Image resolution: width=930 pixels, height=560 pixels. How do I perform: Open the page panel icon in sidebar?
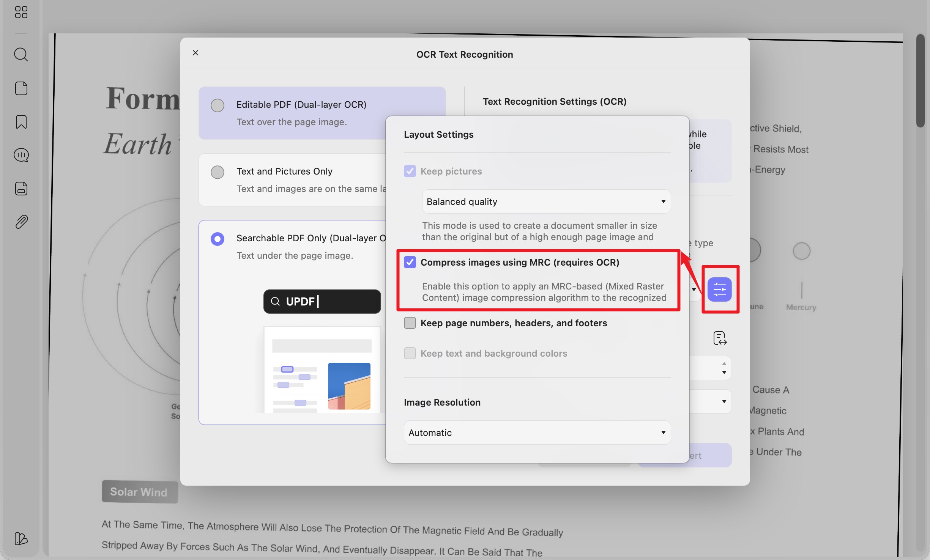[x=21, y=88]
